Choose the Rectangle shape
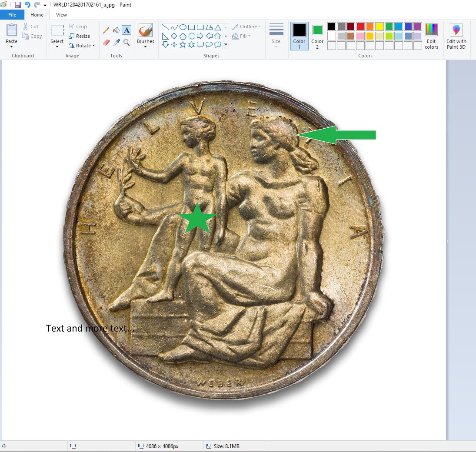The image size is (476, 452). pyautogui.click(x=191, y=27)
